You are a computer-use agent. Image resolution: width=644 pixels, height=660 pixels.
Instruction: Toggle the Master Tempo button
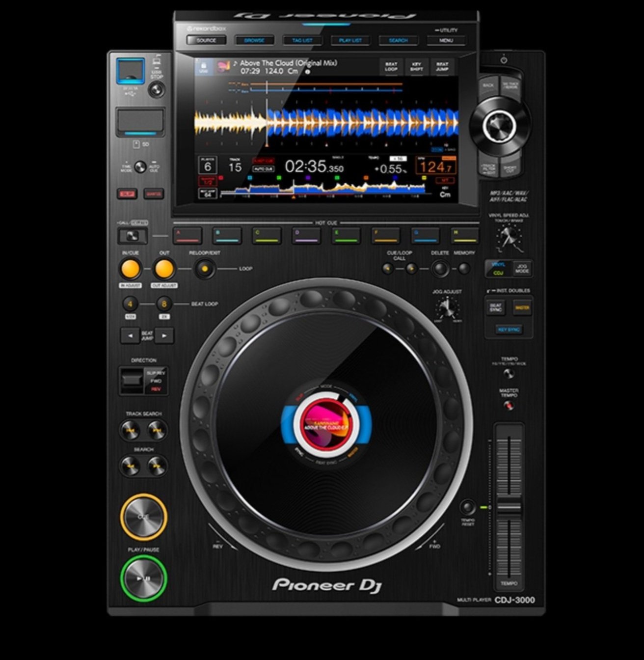[509, 406]
